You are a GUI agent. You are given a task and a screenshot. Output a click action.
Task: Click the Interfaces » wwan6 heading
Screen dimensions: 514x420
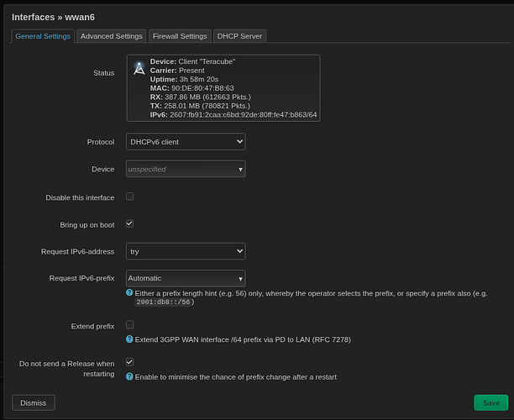point(53,17)
